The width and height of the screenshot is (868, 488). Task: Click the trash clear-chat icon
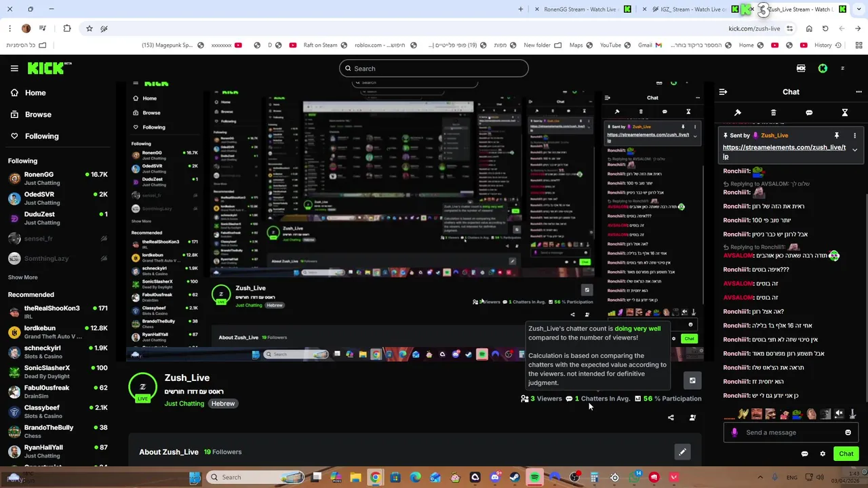[773, 113]
